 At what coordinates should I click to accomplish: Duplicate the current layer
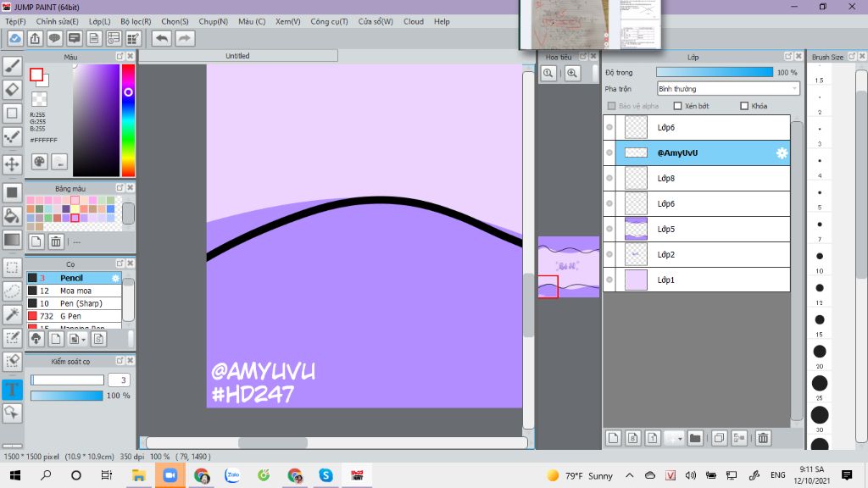(719, 438)
